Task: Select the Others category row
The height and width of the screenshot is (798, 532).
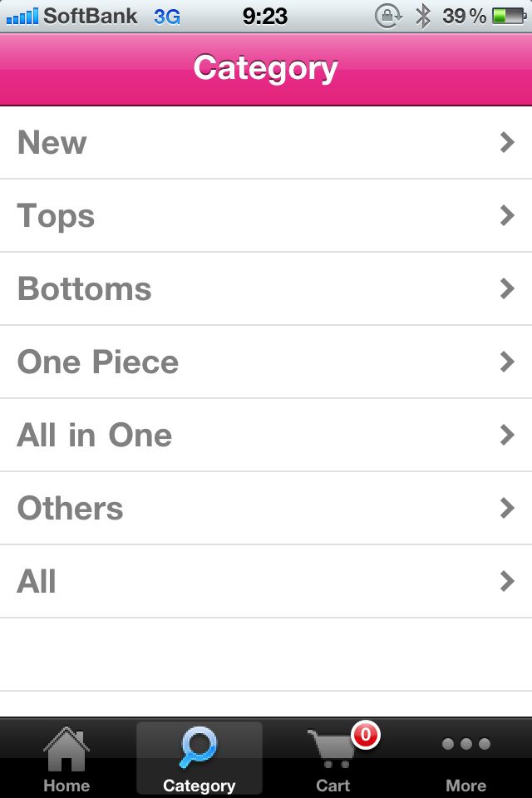Action: (266, 509)
